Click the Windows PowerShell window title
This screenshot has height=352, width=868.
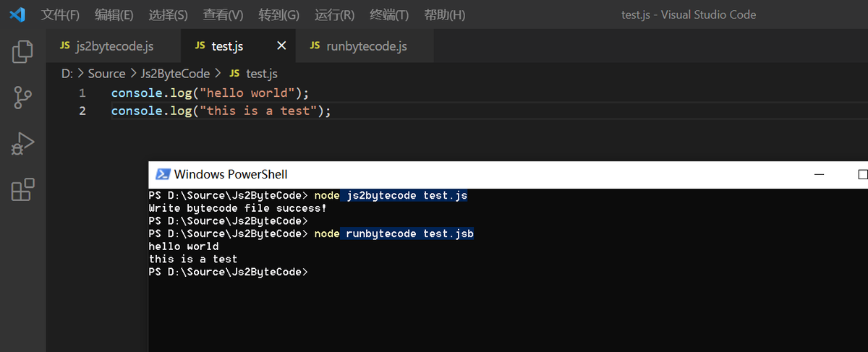pyautogui.click(x=231, y=174)
